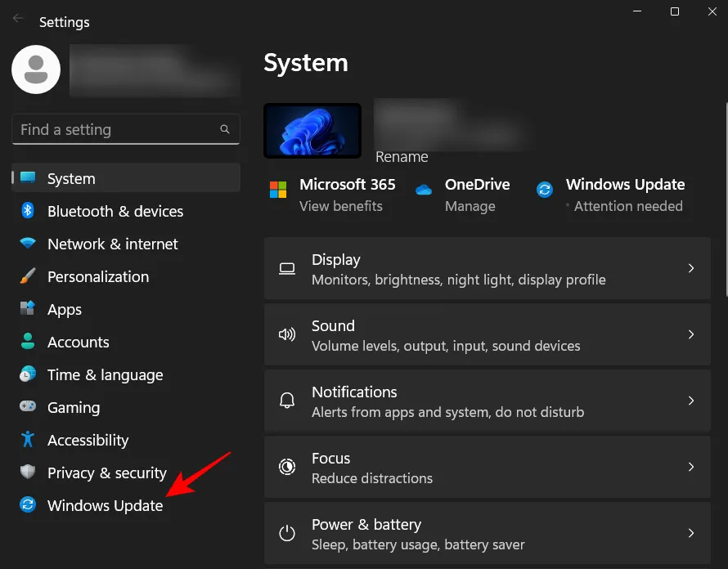Viewport: 728px width, 569px height.
Task: Expand Sound settings using its chevron
Action: tap(691, 334)
